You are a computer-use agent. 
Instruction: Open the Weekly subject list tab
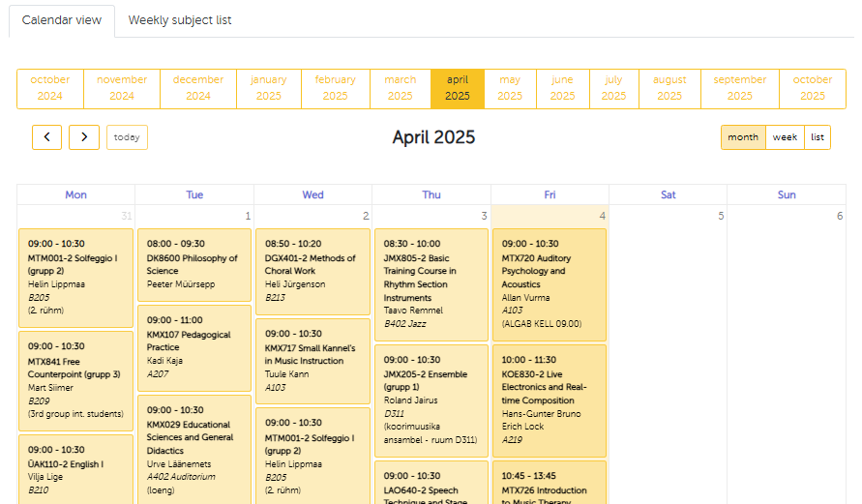pos(180,20)
